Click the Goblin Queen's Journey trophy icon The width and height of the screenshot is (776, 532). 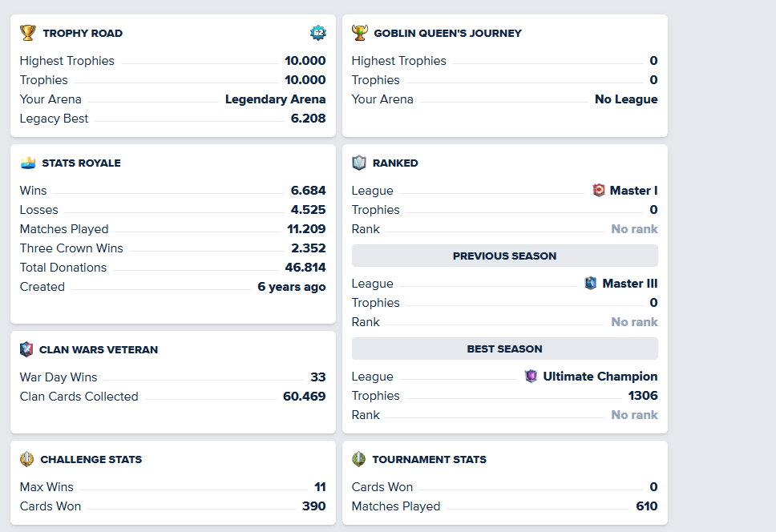click(x=360, y=33)
